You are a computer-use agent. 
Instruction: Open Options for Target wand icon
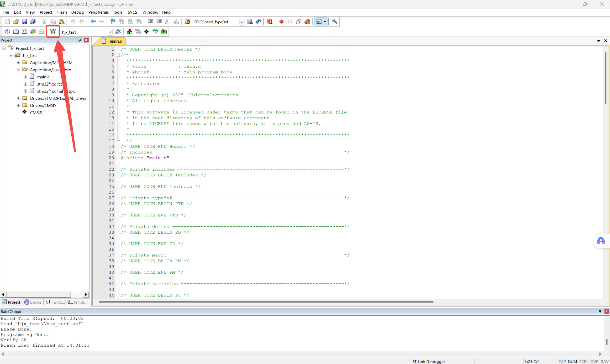[x=118, y=32]
